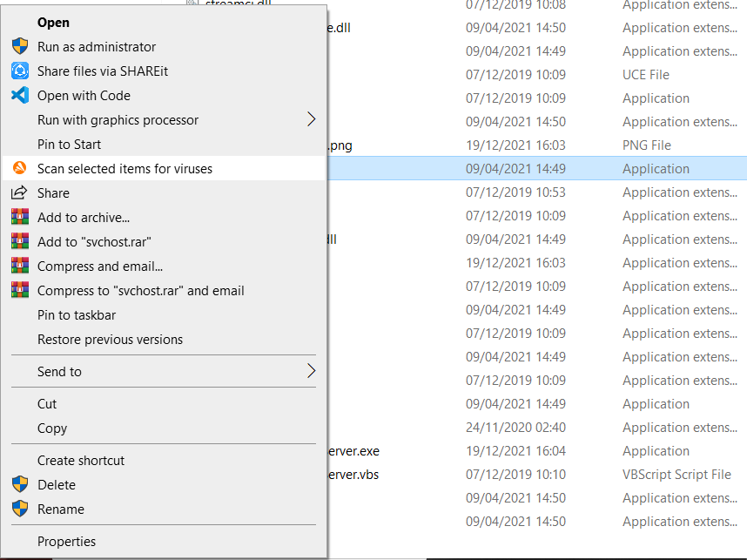Select Pin to Start

(69, 145)
